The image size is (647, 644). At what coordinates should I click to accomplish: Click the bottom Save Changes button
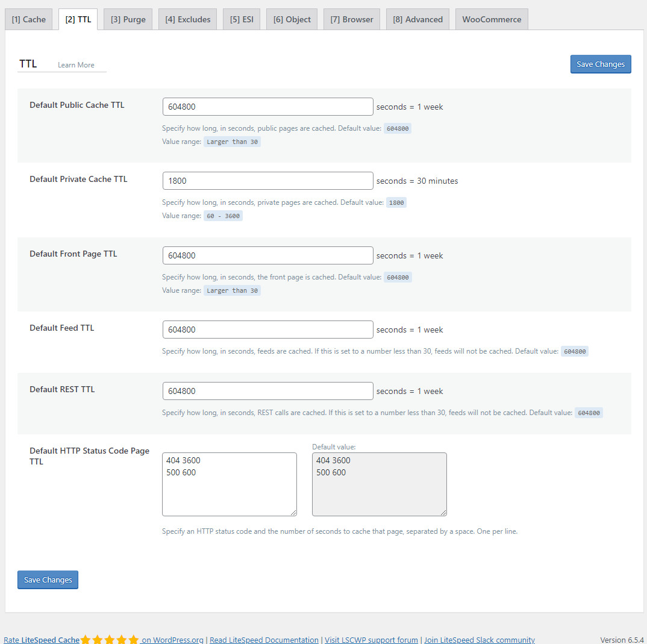(48, 580)
